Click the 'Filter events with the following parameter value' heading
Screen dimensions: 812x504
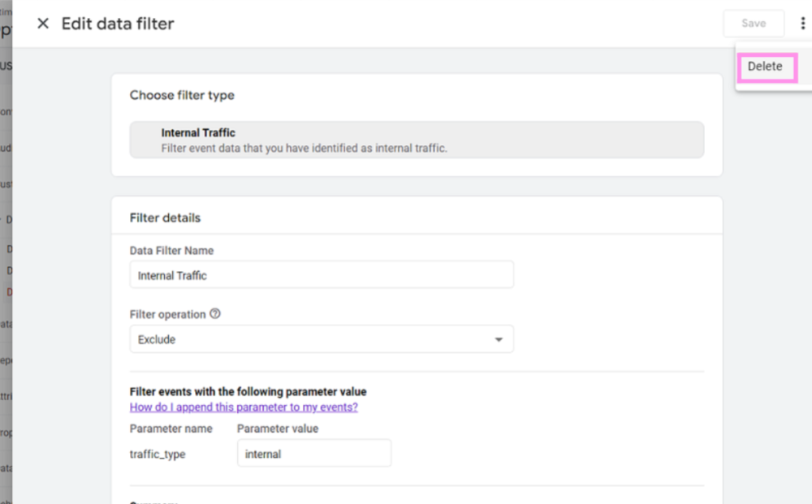pos(248,392)
